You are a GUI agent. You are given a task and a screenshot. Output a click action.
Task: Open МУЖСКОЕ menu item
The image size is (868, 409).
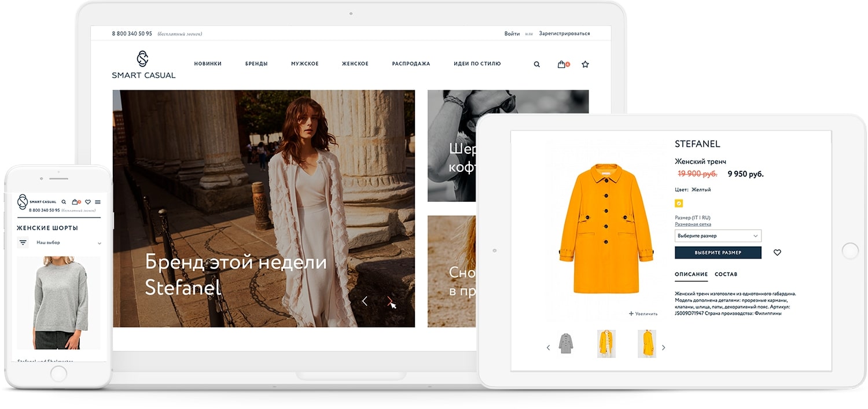[305, 64]
